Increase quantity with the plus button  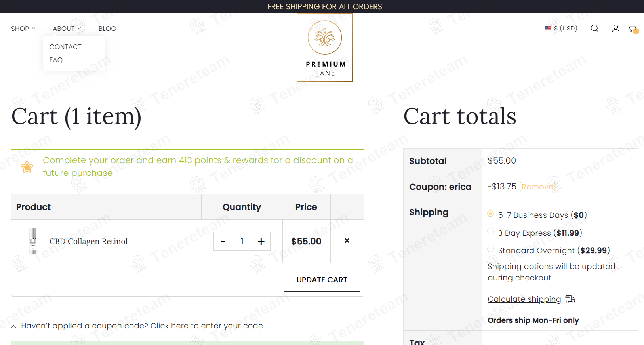click(x=261, y=241)
